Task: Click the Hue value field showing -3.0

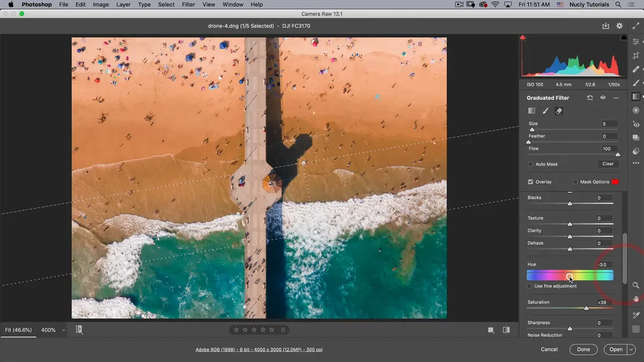Action: click(x=604, y=265)
